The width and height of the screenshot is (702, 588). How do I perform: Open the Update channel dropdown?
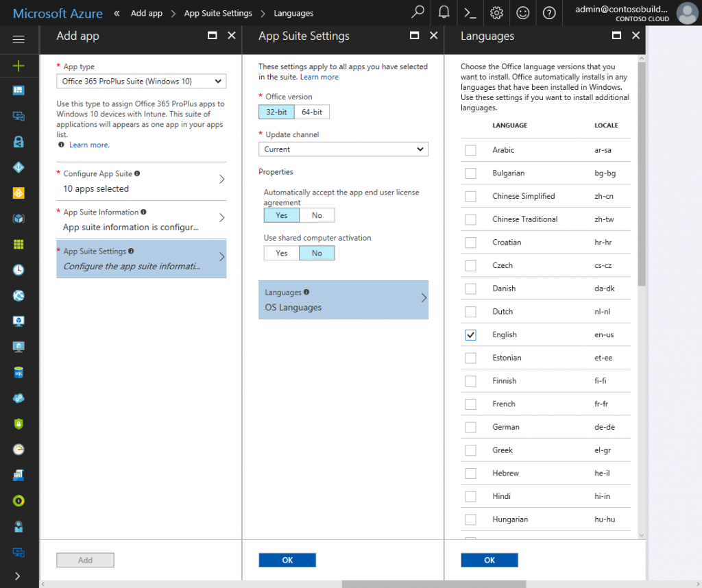343,149
